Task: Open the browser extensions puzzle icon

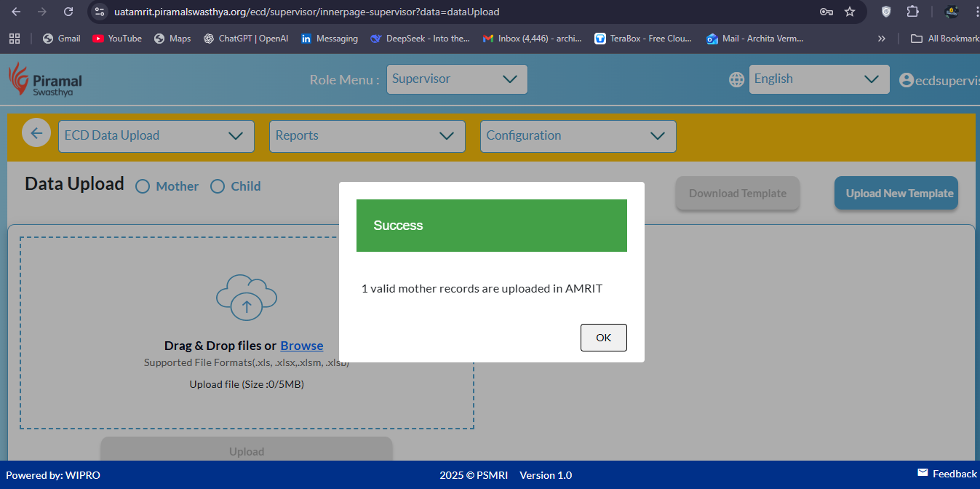Action: coord(912,12)
